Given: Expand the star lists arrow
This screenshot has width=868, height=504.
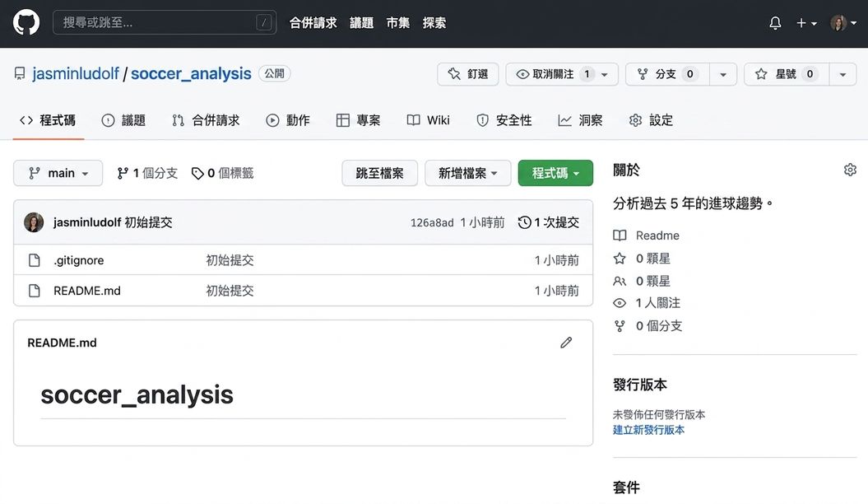Looking at the screenshot, I should point(843,74).
